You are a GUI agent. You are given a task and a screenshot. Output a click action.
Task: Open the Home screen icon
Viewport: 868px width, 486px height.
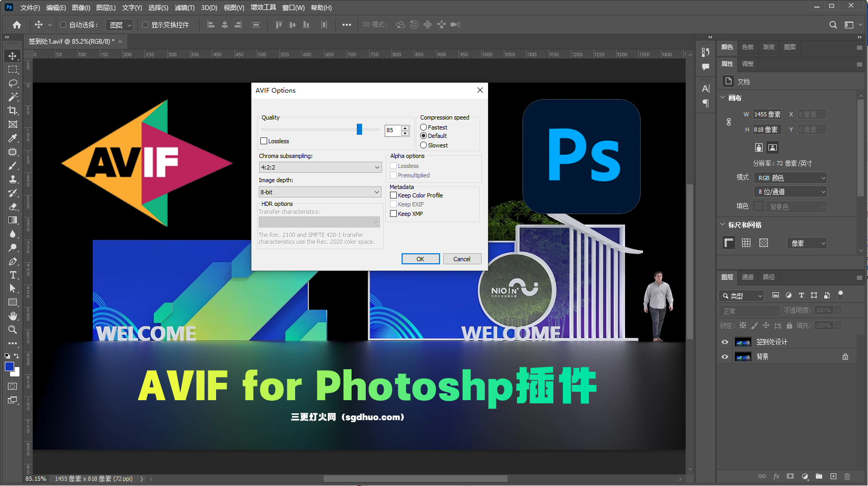coord(17,25)
